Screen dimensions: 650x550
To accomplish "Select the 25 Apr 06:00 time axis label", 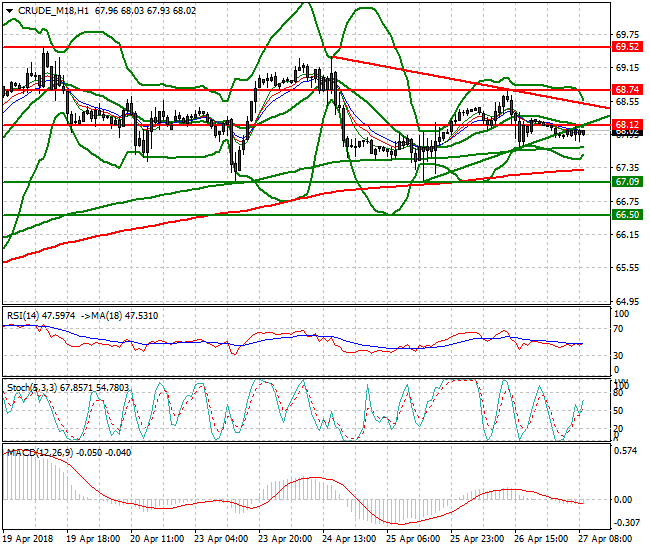I will (413, 539).
